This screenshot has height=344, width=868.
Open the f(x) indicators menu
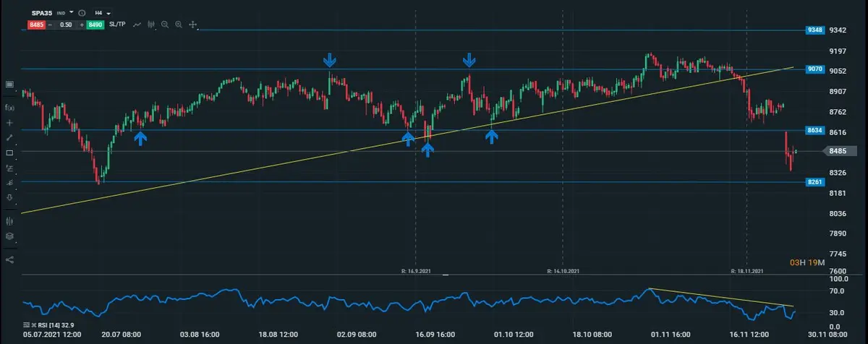10,107
